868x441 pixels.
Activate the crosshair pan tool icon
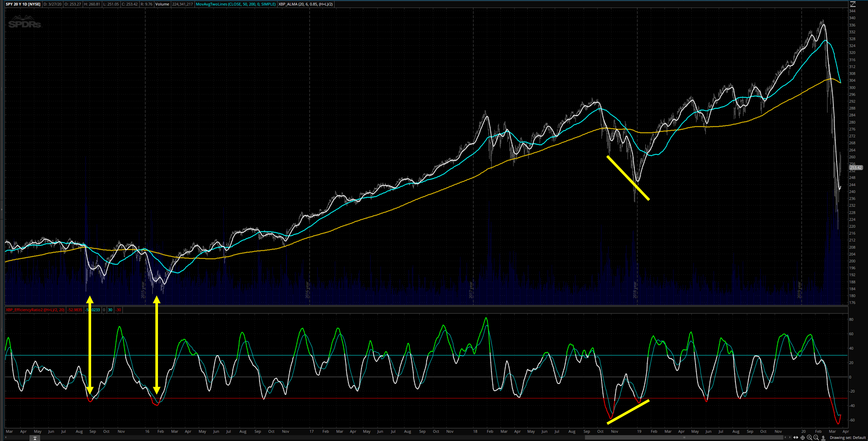pyautogui.click(x=802, y=438)
